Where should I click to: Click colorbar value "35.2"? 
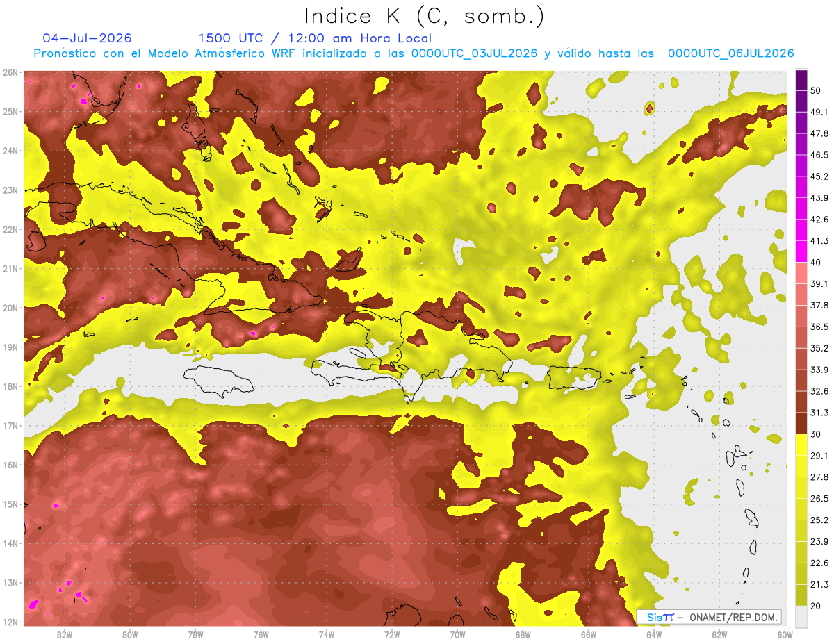tap(820, 348)
